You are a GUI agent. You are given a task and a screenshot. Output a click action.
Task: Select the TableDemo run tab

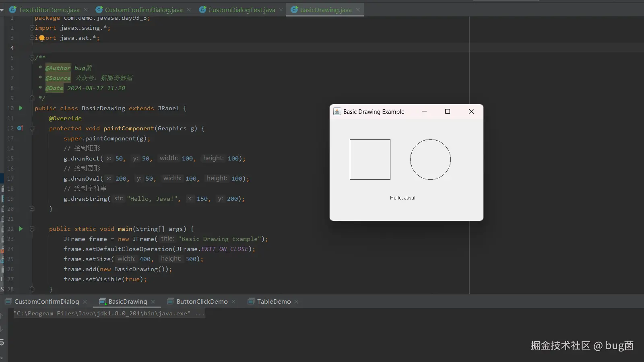[274, 302]
